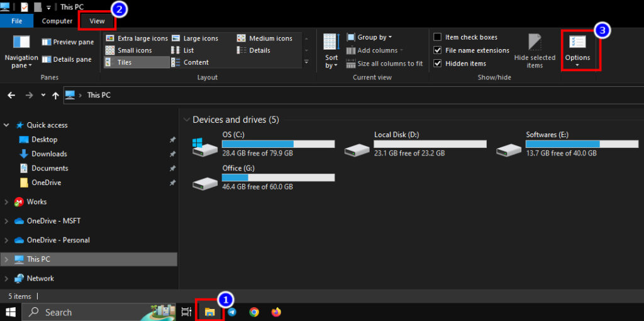Select the Softwares (E:) drive icon
The height and width of the screenshot is (321, 644).
pos(508,149)
